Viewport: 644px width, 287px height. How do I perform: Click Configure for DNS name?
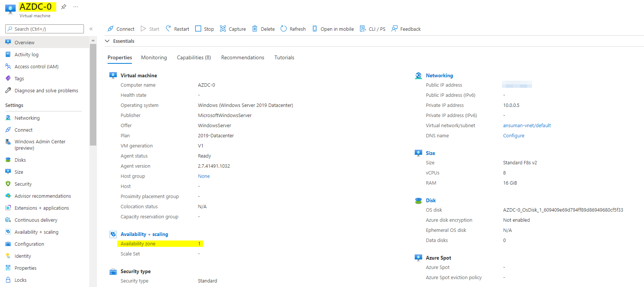click(x=514, y=136)
